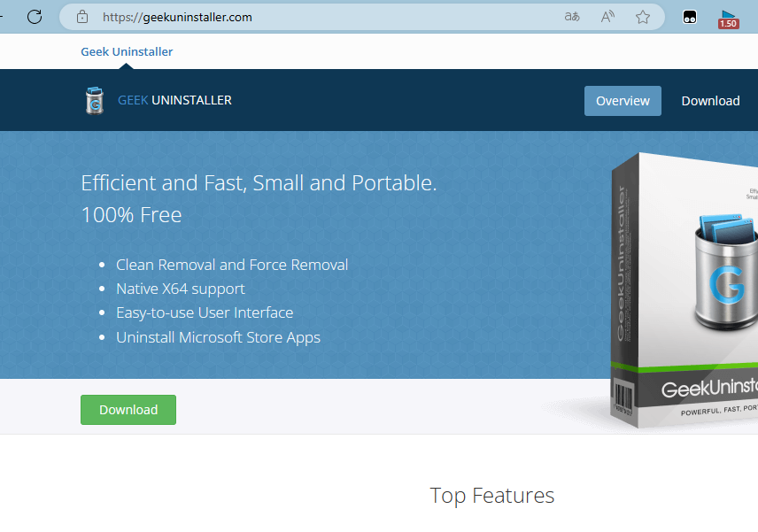
Task: Click the 'Top Features' heading
Action: pos(491,496)
